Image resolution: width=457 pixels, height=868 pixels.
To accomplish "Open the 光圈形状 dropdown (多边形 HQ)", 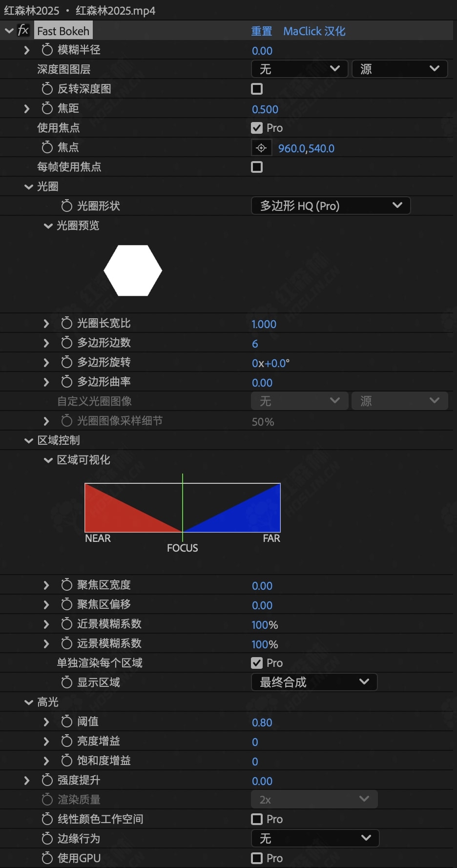I will point(331,206).
